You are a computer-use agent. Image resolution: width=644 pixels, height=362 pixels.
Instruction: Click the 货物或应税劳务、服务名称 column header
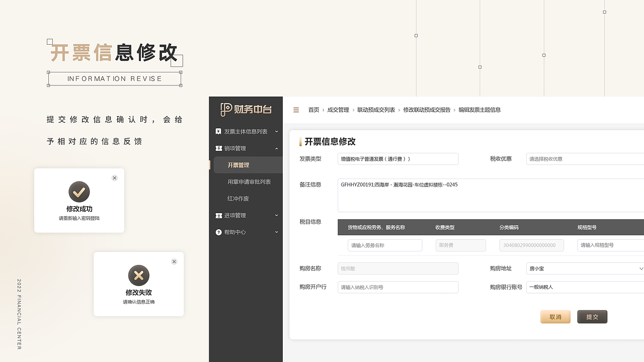pyautogui.click(x=376, y=227)
